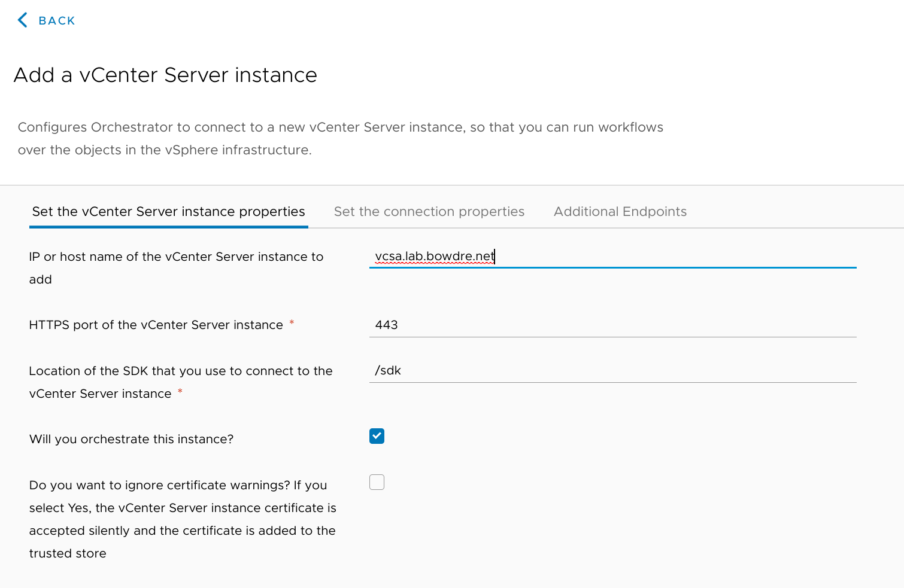Click the HTTPS port of the vCenter Server instance label
This screenshot has height=588, width=904.
(x=156, y=325)
